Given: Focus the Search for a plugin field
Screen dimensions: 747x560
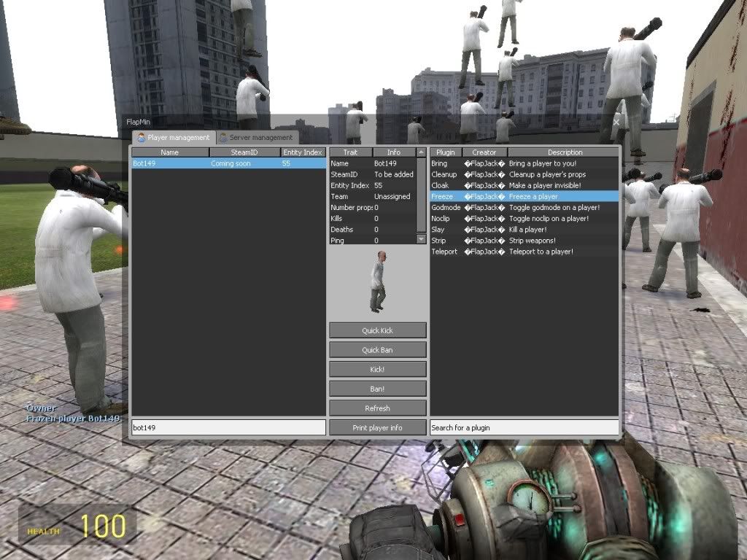Looking at the screenshot, I should coord(525,427).
